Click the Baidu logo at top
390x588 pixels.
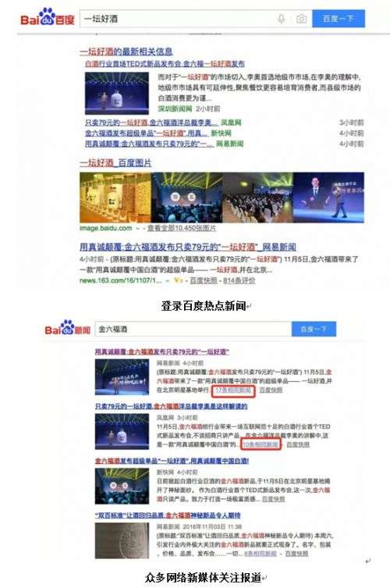click(48, 18)
